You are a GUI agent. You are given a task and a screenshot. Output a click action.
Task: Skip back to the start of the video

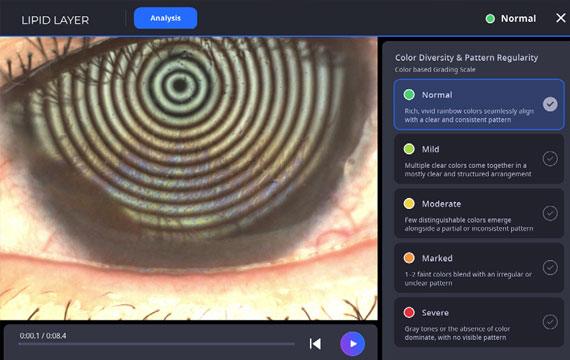click(x=315, y=344)
